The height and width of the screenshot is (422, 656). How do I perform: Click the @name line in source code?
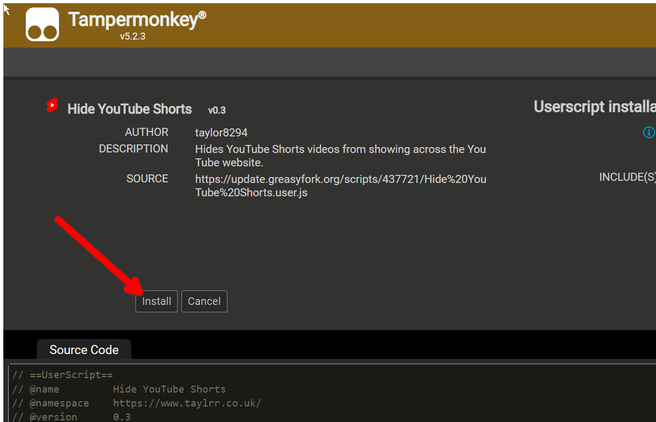[x=119, y=389]
